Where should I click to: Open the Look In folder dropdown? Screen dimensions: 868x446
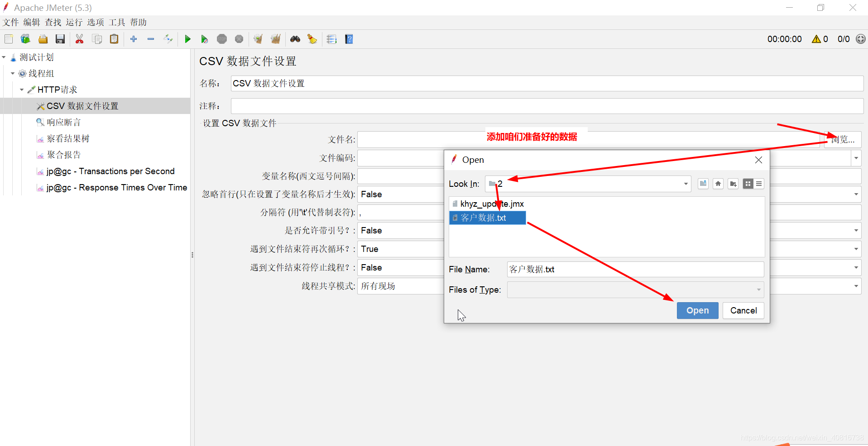click(686, 184)
